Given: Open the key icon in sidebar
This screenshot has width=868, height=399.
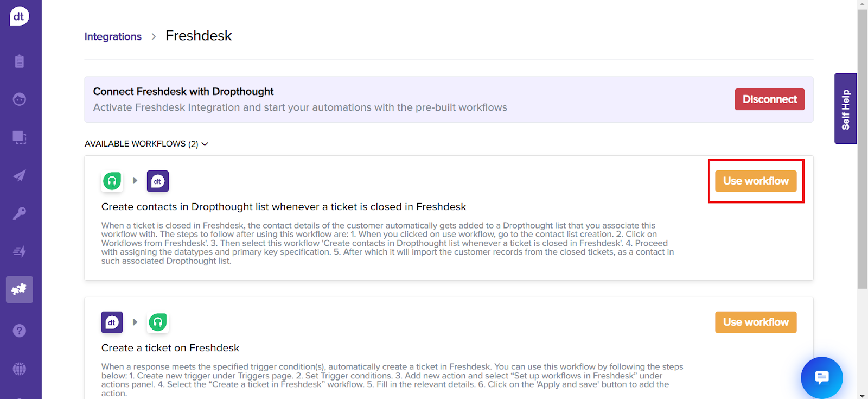Looking at the screenshot, I should (20, 213).
